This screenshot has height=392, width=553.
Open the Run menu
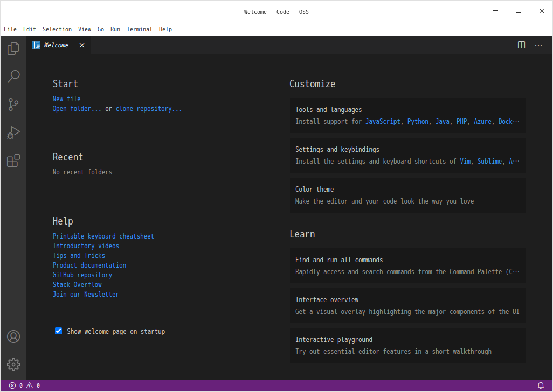(x=115, y=29)
